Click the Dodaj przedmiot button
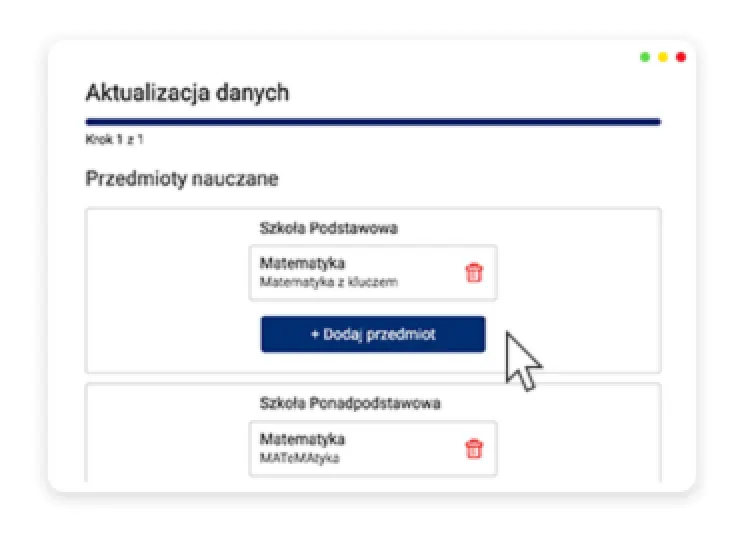This screenshot has height=540, width=740. (373, 334)
